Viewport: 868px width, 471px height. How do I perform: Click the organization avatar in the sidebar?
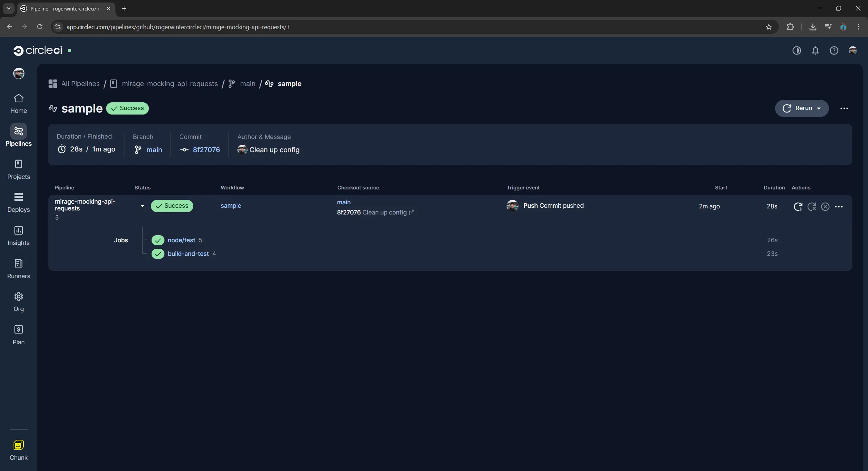tap(19, 73)
